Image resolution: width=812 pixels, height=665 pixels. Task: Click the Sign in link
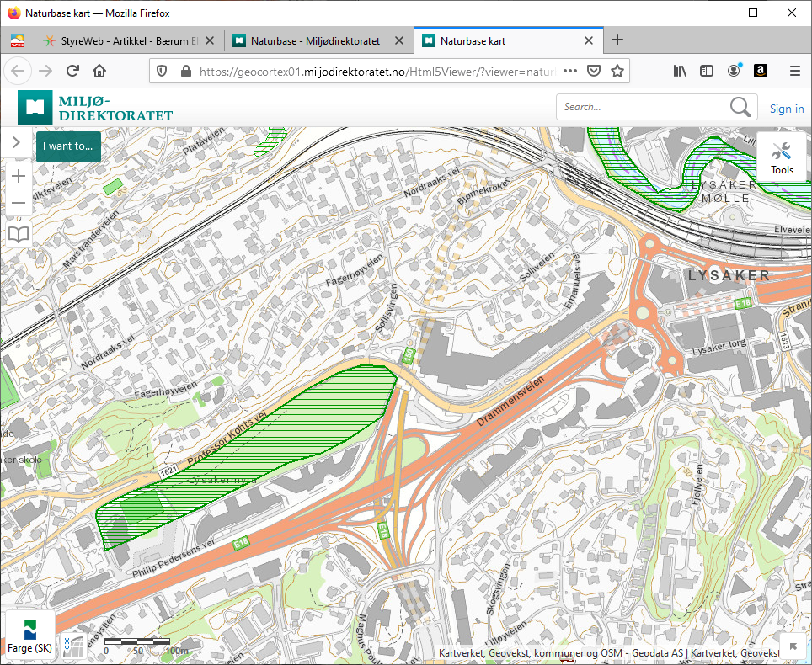coord(786,109)
